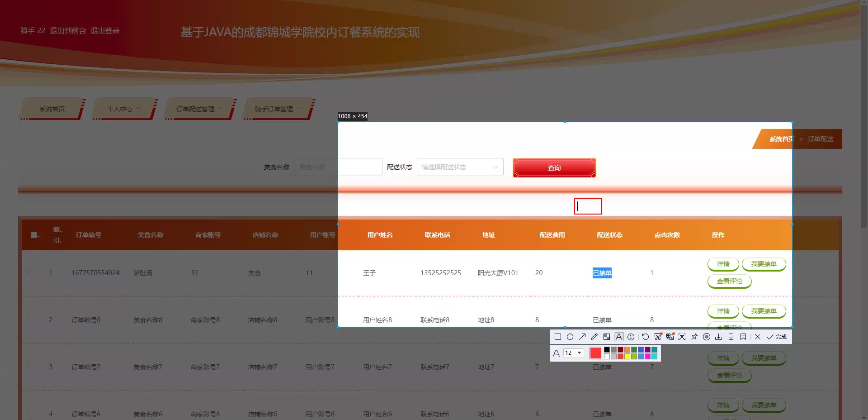Click 查看评论 for the 用户姓名7 row
The width and height of the screenshot is (868, 420).
point(729,375)
